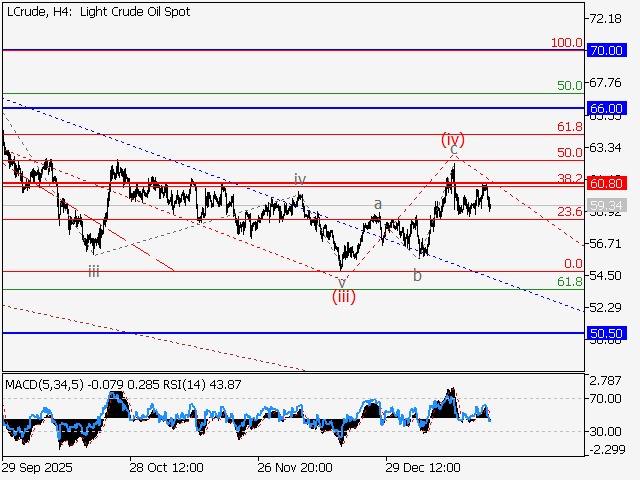Screen dimensions: 640x480
Task: Click the green 'iii' wave label
Action: pyautogui.click(x=93, y=271)
